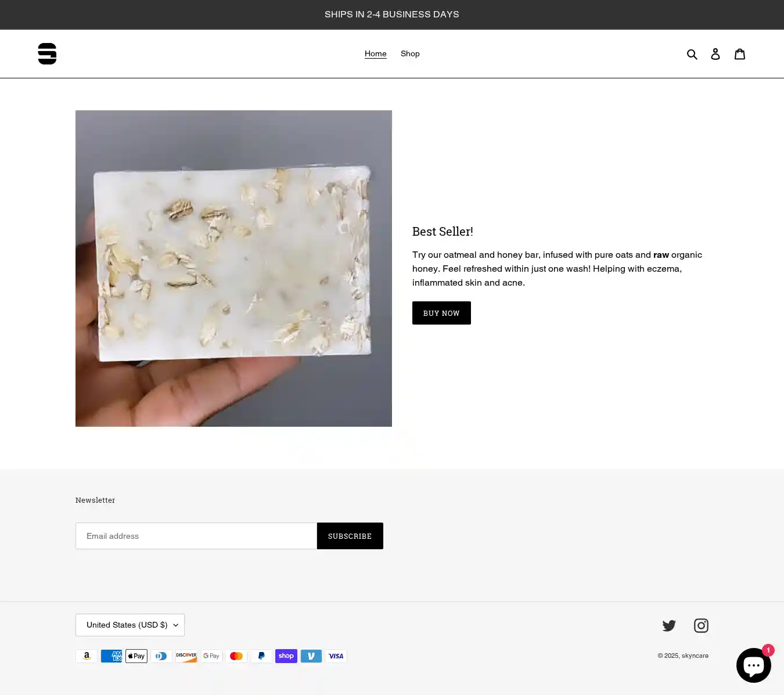
Task: Visit the Twitter profile icon
Action: click(669, 625)
